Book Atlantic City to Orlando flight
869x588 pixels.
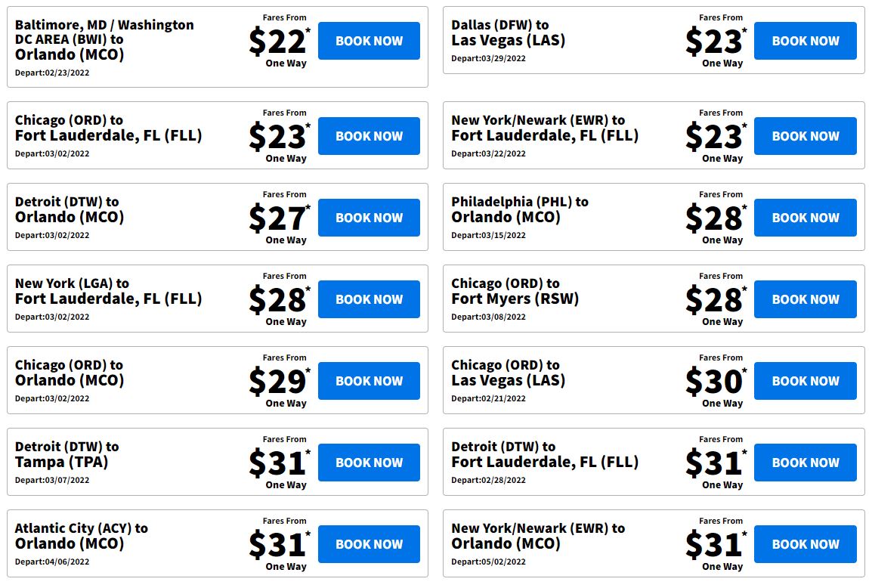click(369, 543)
